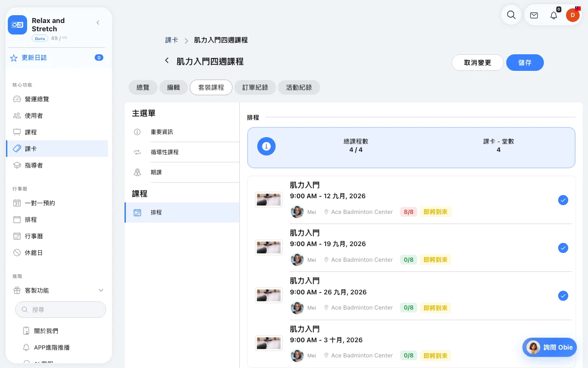This screenshot has height=368, width=588.
Task: Click the 19 九月 class thumbnail
Action: click(269, 247)
